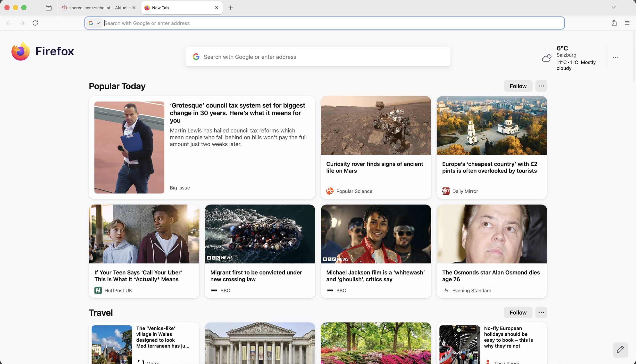636x364 pixels.
Task: Open Travel section options menu
Action: coord(541,313)
